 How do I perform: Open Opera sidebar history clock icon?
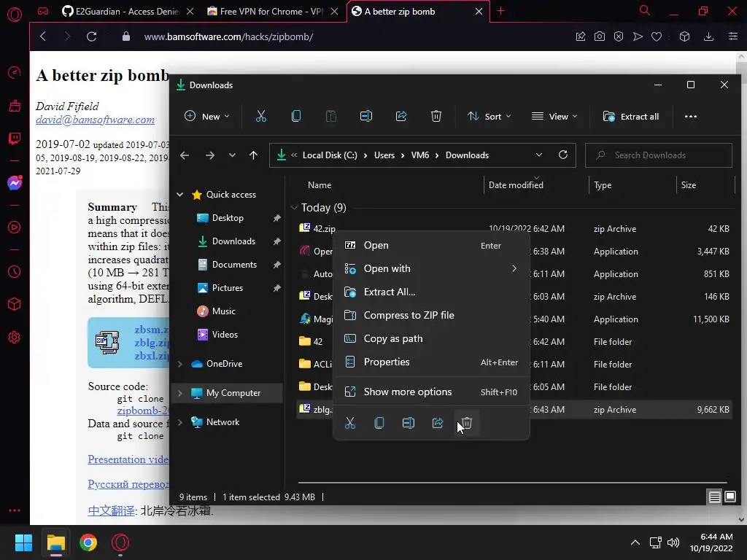tap(15, 272)
